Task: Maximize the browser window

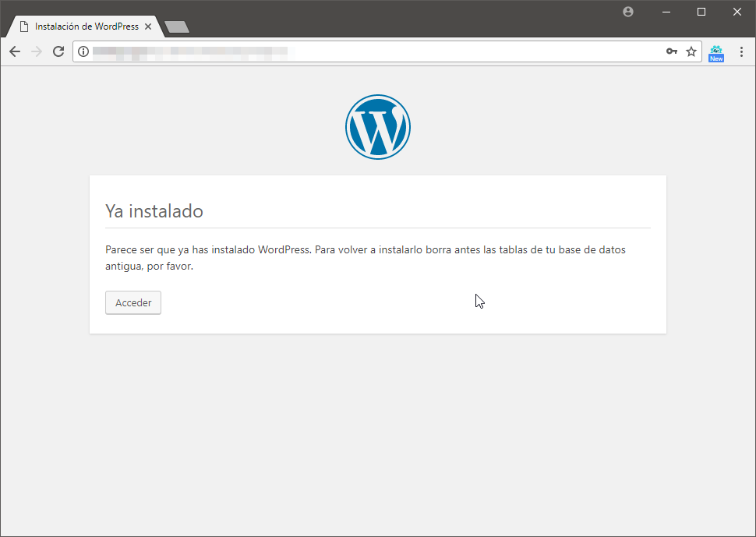Action: tap(701, 12)
